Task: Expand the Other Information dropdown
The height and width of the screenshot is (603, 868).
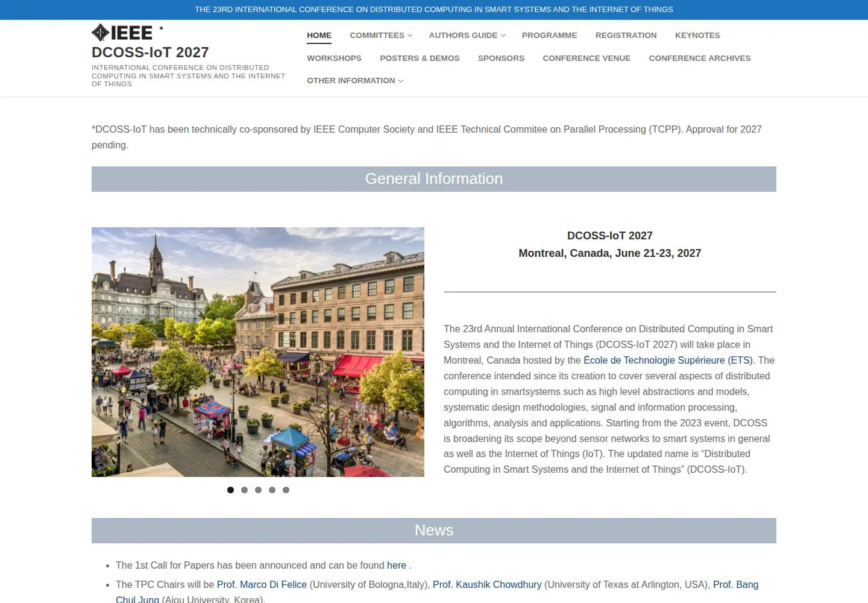Action: (x=355, y=80)
